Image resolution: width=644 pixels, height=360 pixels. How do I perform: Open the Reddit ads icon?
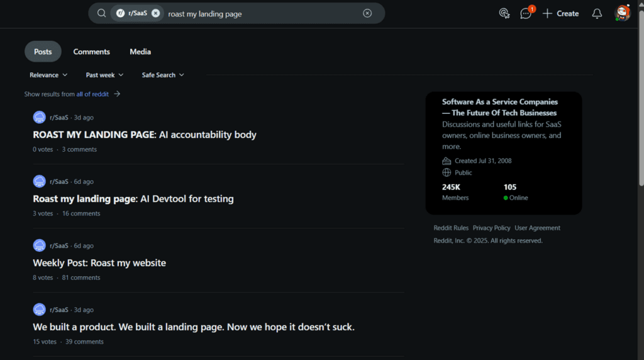(x=504, y=13)
